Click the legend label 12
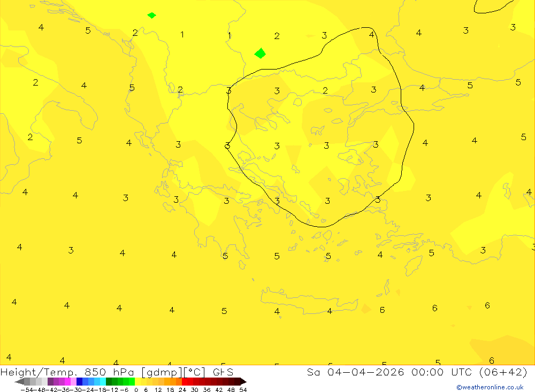The height and width of the screenshot is (392, 535). [x=158, y=390]
